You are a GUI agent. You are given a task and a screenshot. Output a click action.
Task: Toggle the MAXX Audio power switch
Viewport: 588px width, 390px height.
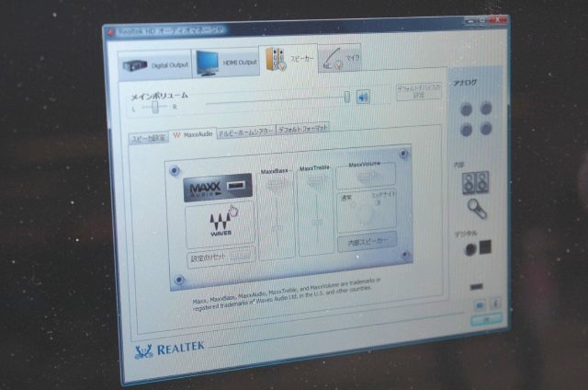[x=237, y=185]
